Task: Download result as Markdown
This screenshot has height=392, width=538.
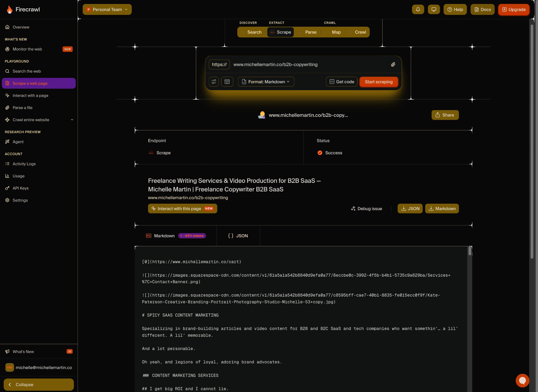Action: pos(442,209)
